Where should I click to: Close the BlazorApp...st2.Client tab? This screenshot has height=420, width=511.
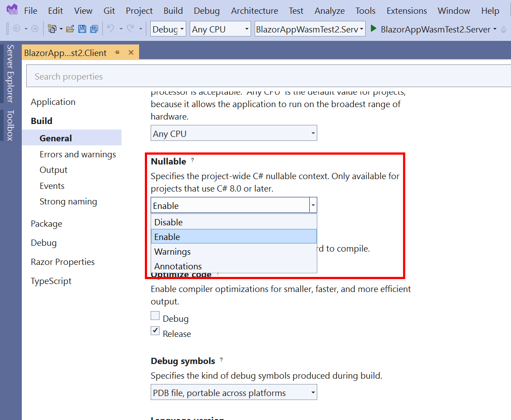[131, 52]
